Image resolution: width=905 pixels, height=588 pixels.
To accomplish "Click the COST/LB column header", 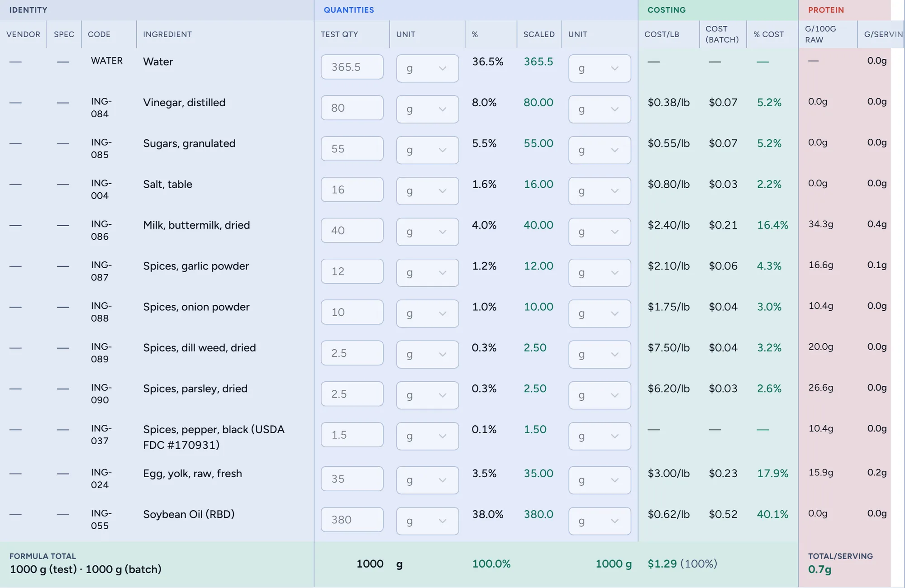I will 662,34.
